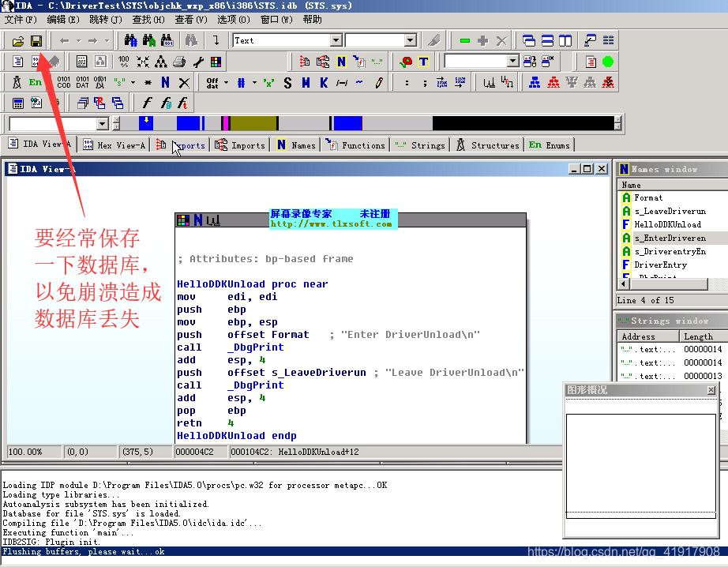This screenshot has width=728, height=567.
Task: Click the red flower breakpoint icon
Action: pyautogui.click(x=406, y=62)
